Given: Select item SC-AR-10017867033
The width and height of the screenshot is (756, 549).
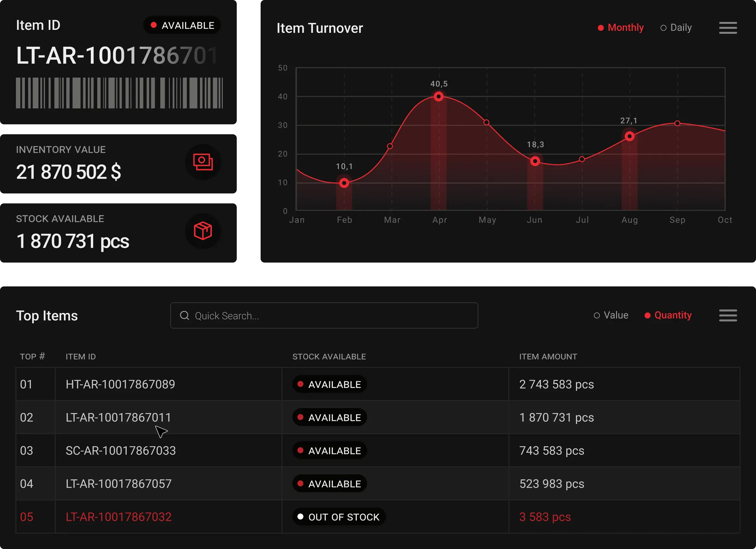Looking at the screenshot, I should click(121, 451).
